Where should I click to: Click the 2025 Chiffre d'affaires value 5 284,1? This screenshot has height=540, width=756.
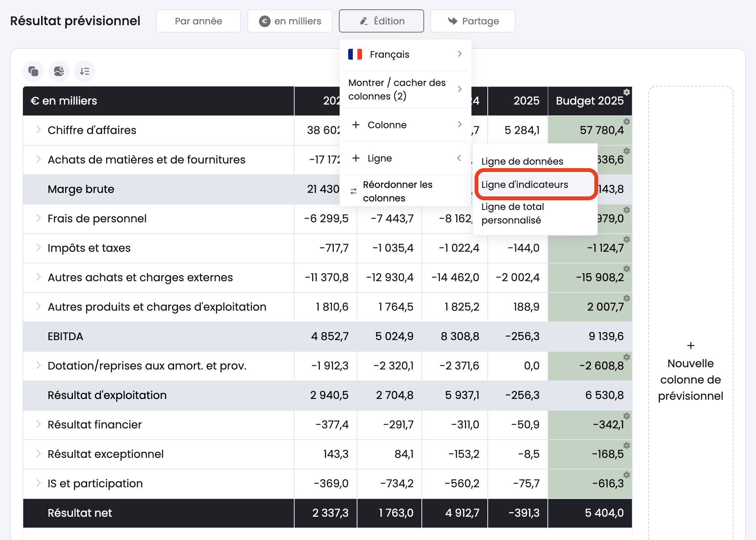[522, 130]
